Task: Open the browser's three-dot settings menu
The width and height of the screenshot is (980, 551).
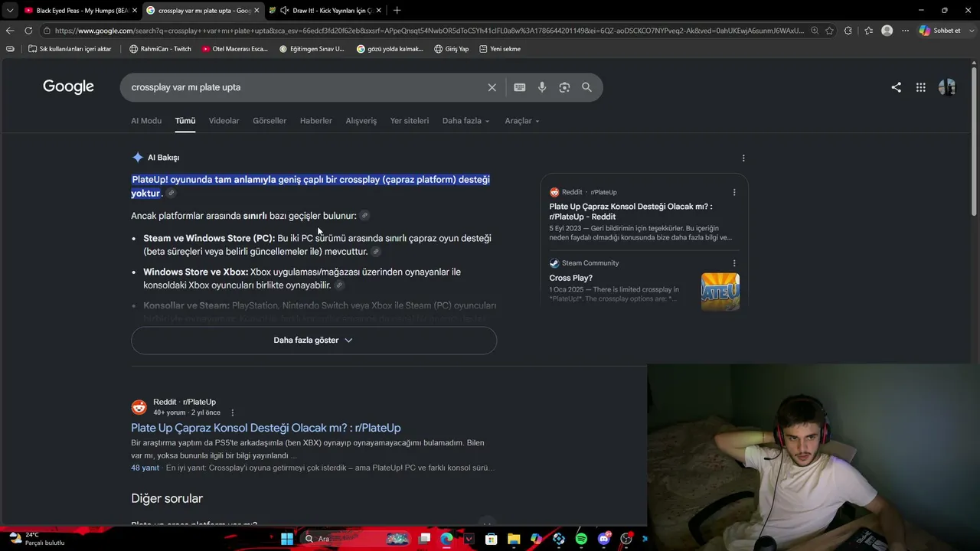Action: (905, 31)
